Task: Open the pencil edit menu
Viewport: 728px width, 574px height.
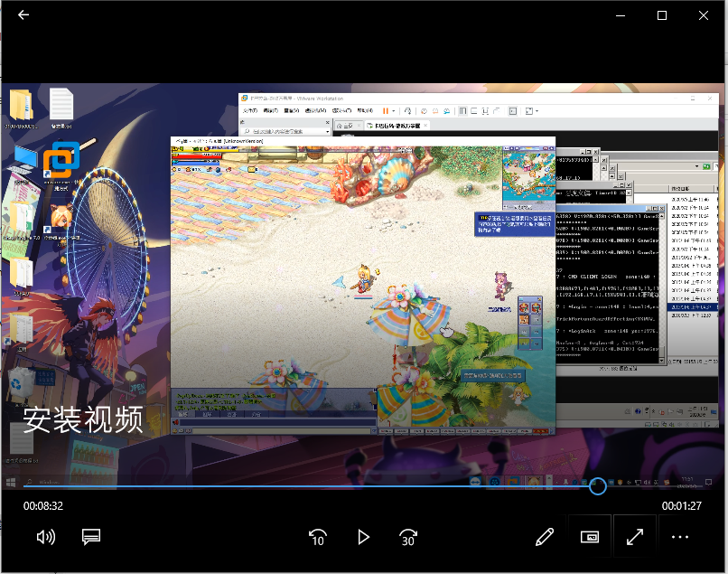Action: pos(544,537)
